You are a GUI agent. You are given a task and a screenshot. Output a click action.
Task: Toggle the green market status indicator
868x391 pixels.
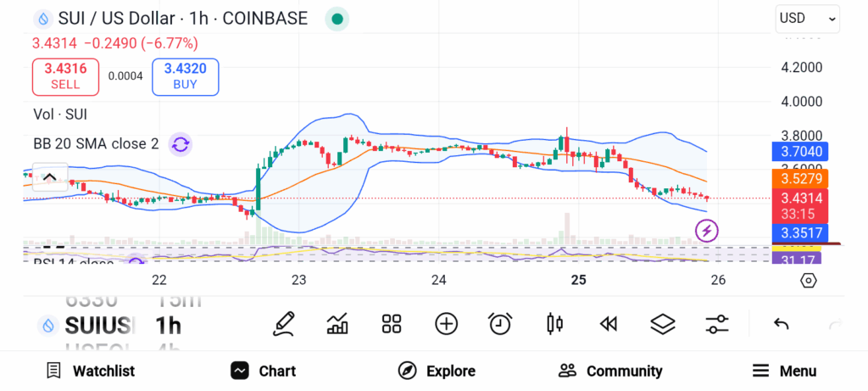pyautogui.click(x=337, y=19)
